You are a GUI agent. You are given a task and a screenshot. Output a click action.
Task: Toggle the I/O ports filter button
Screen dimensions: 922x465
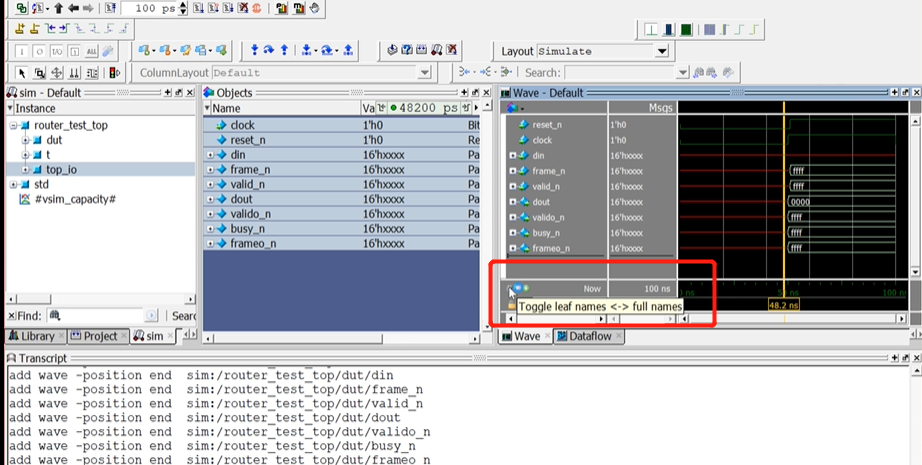coord(56,51)
